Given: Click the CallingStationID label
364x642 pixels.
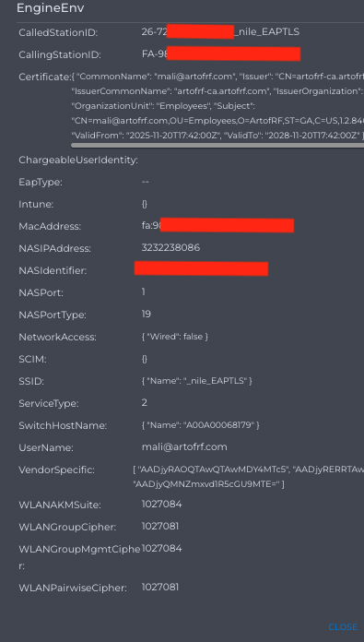Looking at the screenshot, I should click(x=60, y=54).
